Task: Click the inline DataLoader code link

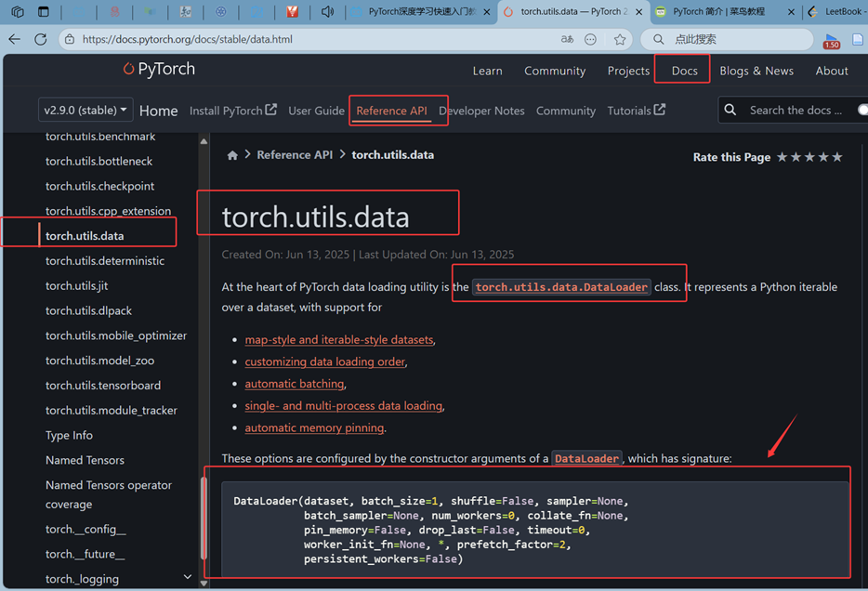Action: (x=586, y=459)
